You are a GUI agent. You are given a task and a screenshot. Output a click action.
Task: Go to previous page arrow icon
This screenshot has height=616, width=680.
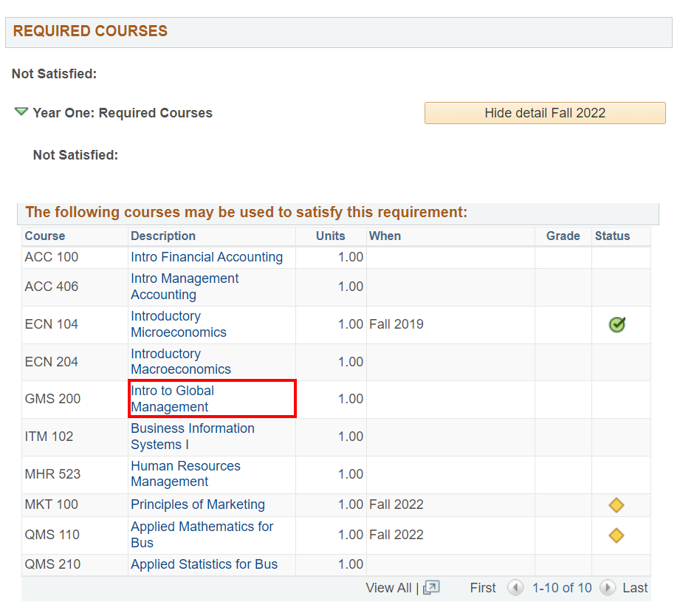point(515,588)
